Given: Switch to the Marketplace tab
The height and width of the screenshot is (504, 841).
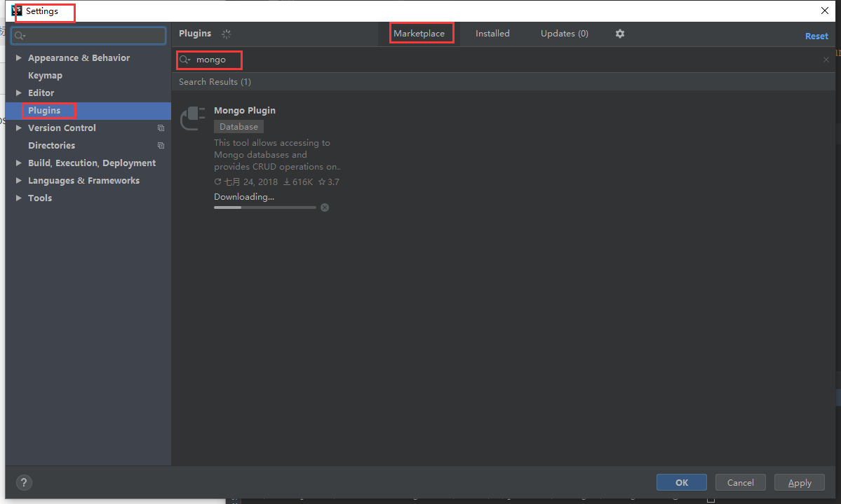Looking at the screenshot, I should (419, 33).
